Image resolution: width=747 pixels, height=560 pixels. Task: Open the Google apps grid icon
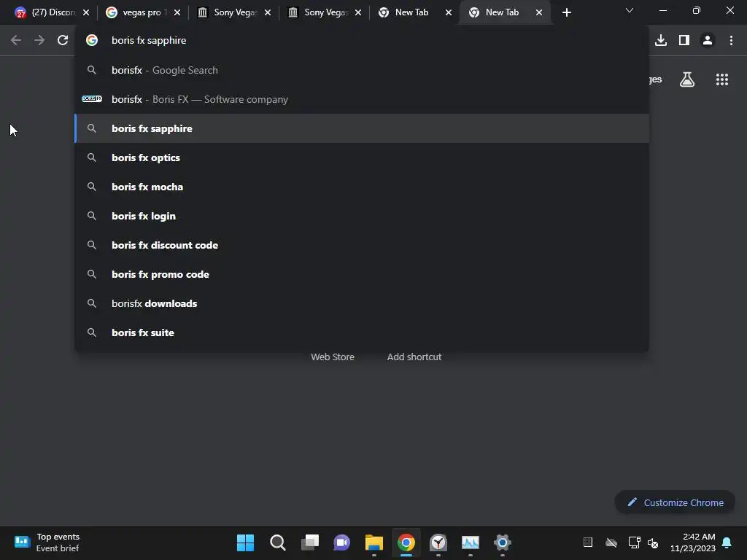tap(721, 79)
